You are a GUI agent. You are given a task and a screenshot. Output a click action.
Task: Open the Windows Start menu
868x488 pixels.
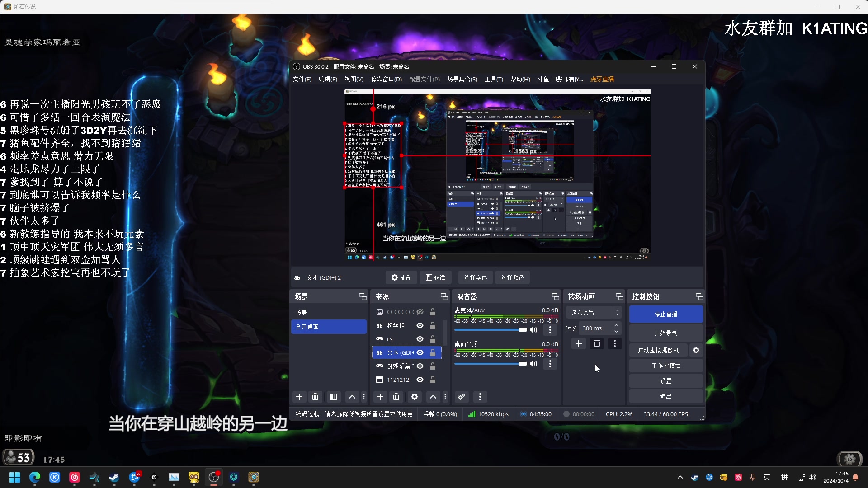point(15,477)
